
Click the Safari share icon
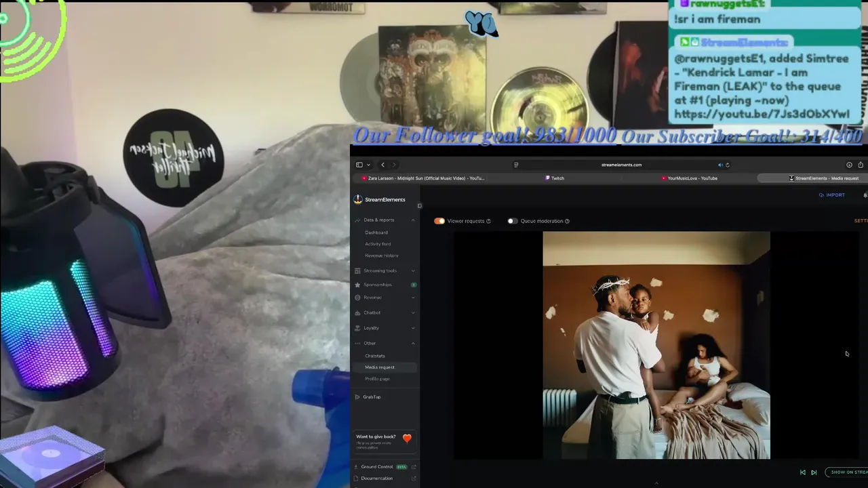[x=861, y=165]
